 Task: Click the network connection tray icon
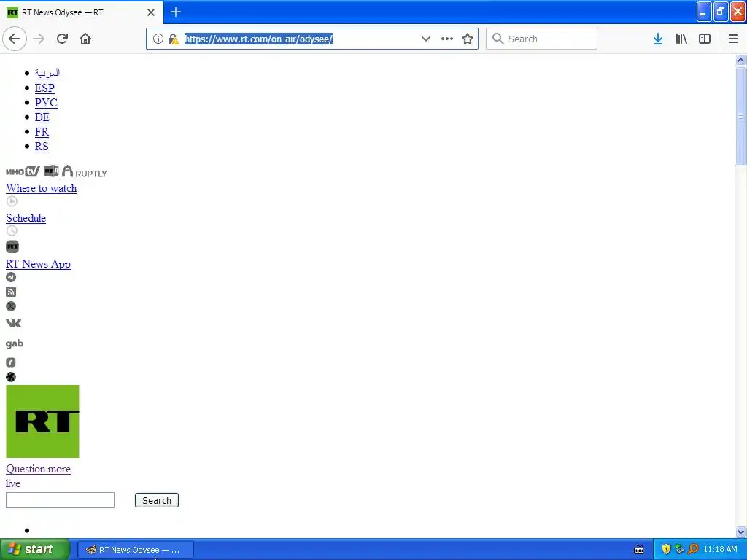click(679, 550)
